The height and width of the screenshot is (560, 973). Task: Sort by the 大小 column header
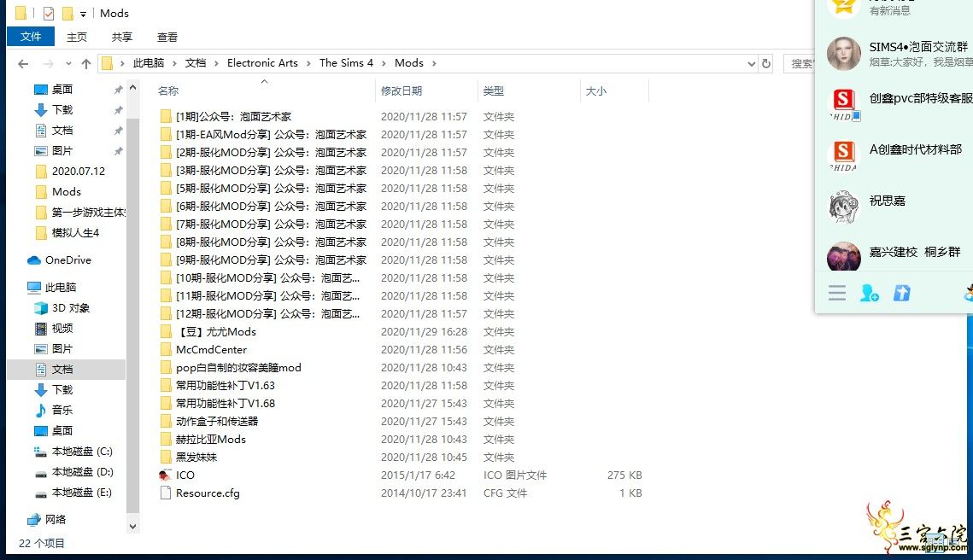(595, 90)
